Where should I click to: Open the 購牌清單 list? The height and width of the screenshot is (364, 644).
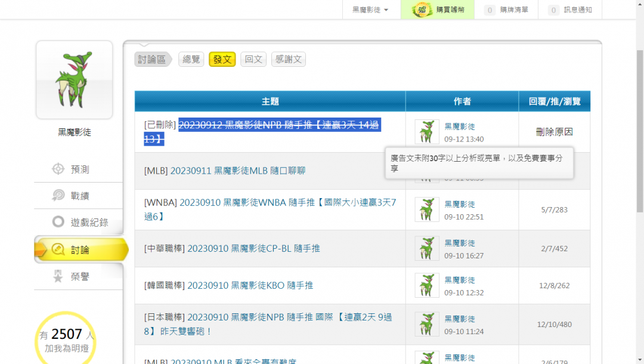point(506,10)
